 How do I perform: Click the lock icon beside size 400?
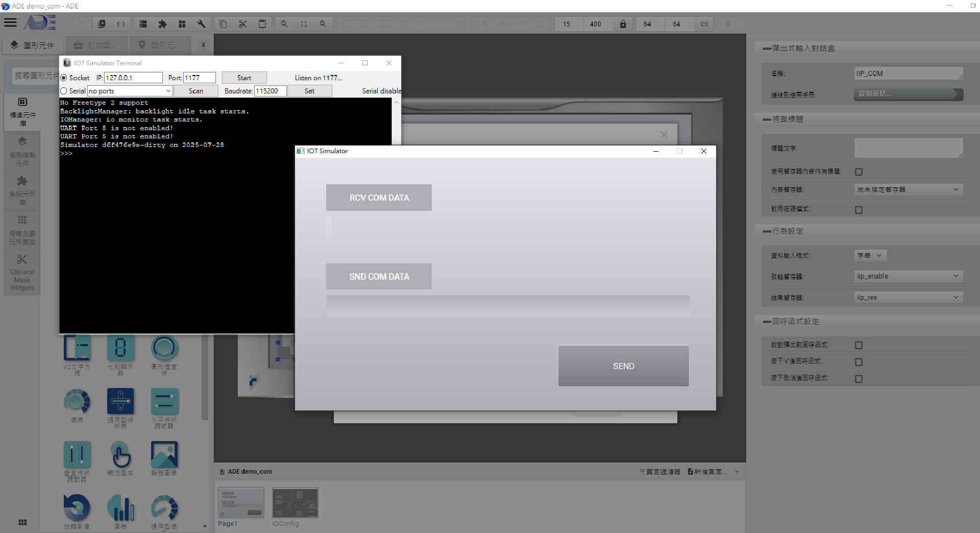click(623, 24)
